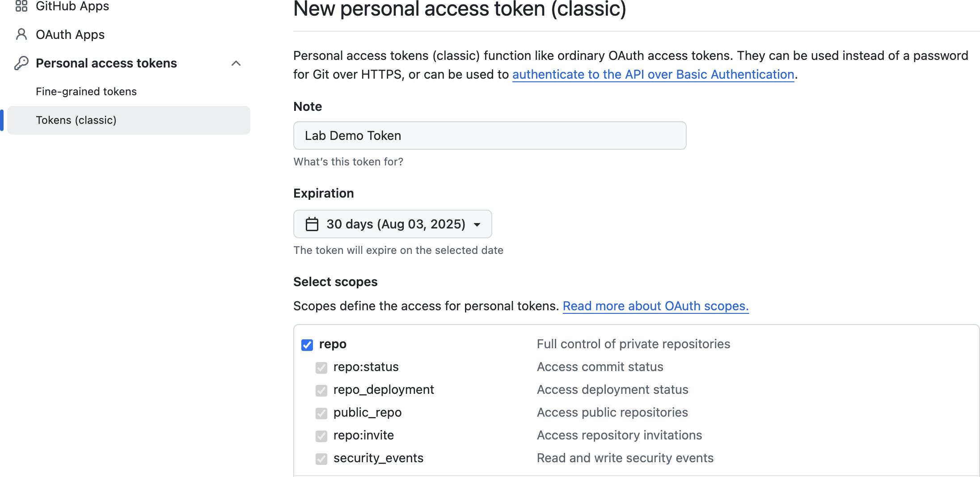The height and width of the screenshot is (477, 980).
Task: Open the 30 days expiration dropdown
Action: click(392, 224)
